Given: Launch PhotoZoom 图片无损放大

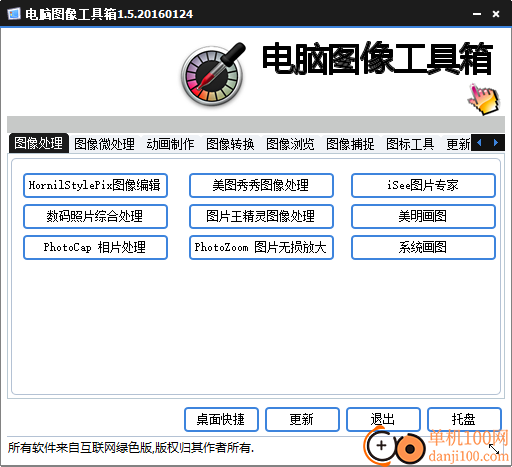Looking at the screenshot, I should tap(261, 247).
